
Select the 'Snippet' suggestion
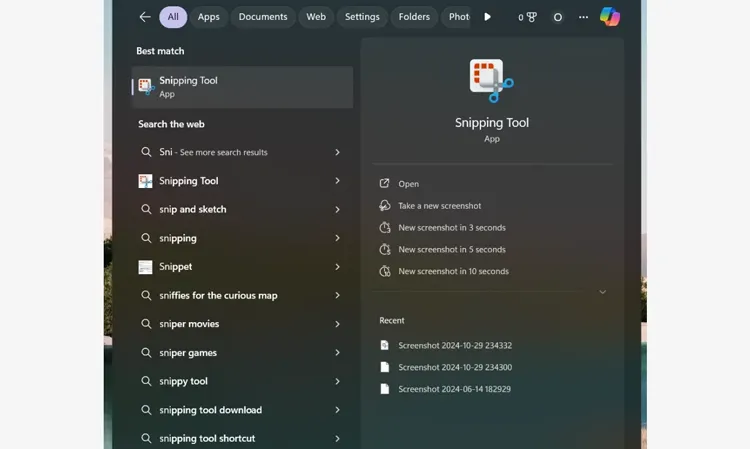click(x=243, y=267)
